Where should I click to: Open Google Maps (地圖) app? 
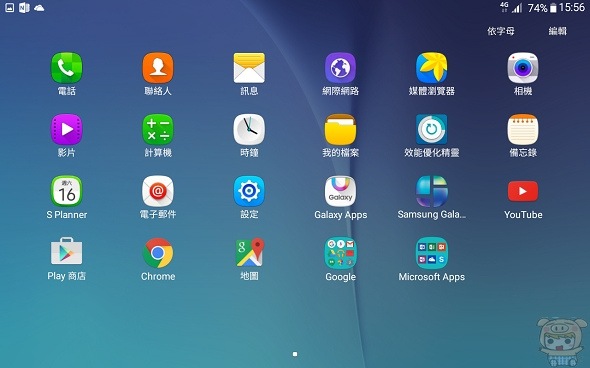pos(249,252)
